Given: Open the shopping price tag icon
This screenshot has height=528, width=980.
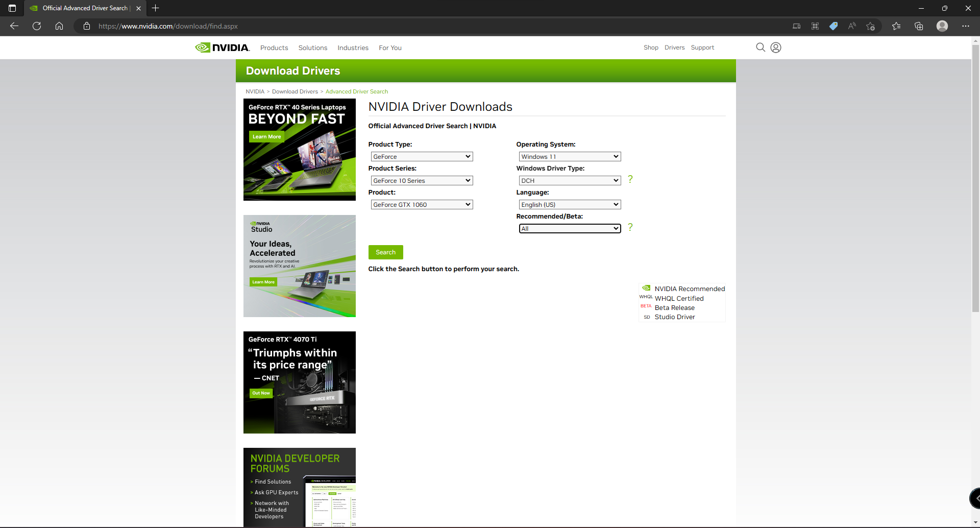Looking at the screenshot, I should 834,26.
